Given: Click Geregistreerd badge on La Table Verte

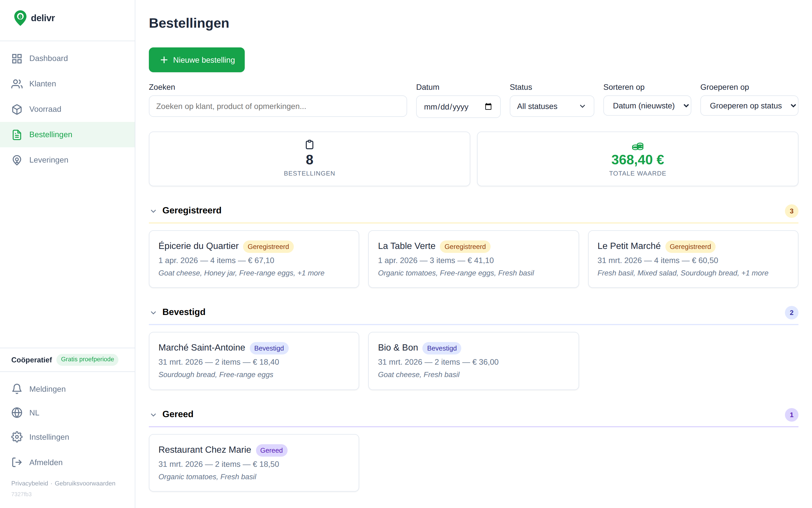Looking at the screenshot, I should coord(465,247).
